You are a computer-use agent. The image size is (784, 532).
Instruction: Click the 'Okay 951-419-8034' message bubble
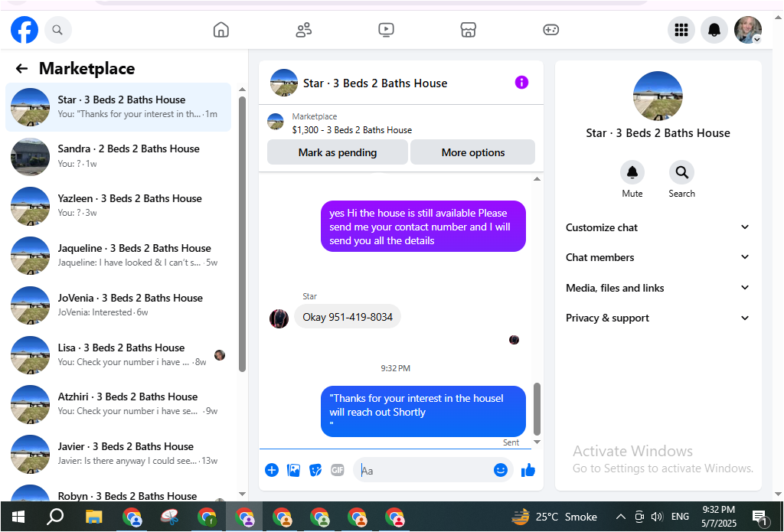pos(348,317)
